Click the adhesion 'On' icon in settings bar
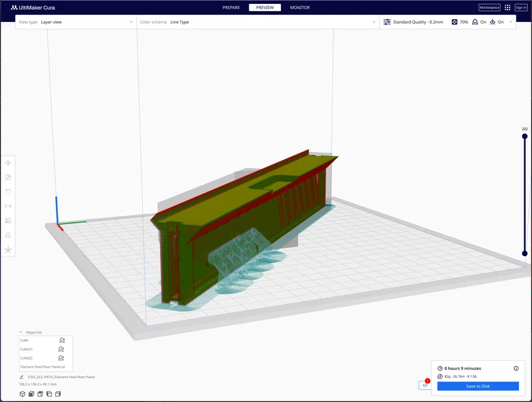532x402 pixels. [493, 22]
